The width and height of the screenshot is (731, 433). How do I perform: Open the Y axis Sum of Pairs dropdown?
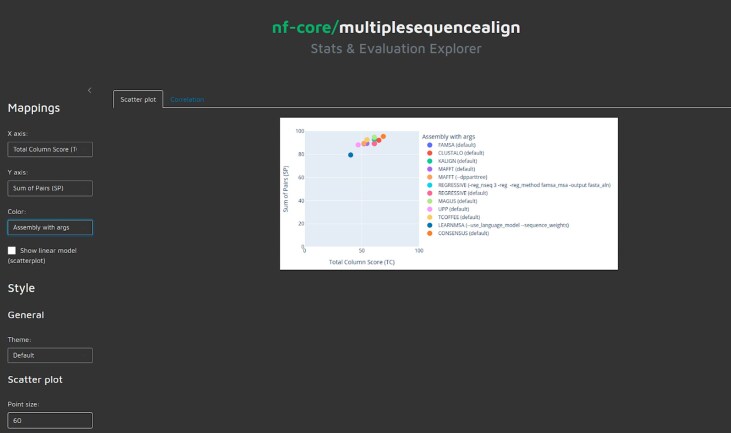click(x=50, y=188)
